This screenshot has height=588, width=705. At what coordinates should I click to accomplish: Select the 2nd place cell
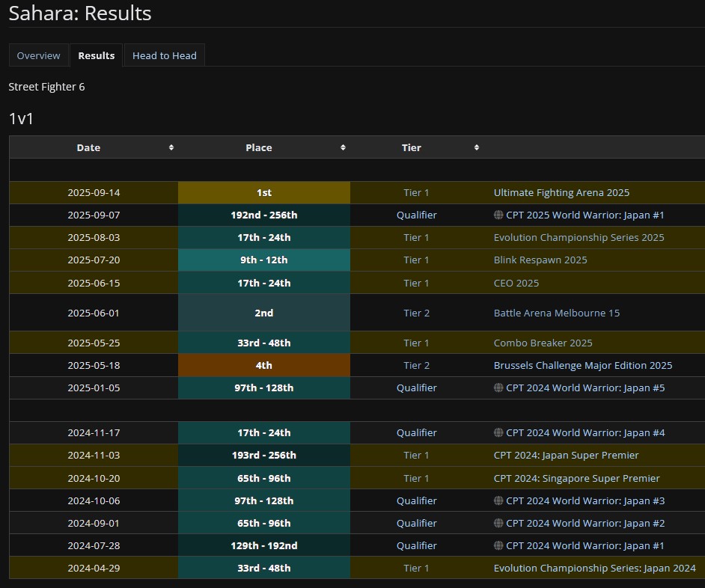(x=264, y=313)
